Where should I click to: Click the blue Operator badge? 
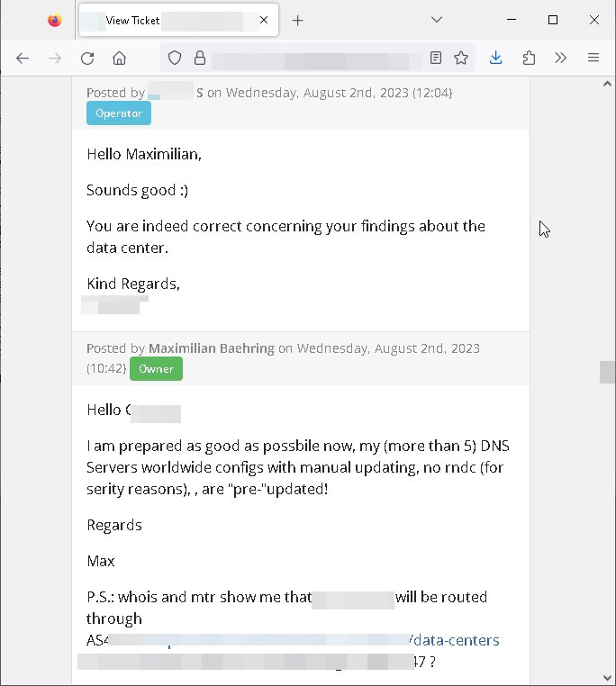point(119,113)
